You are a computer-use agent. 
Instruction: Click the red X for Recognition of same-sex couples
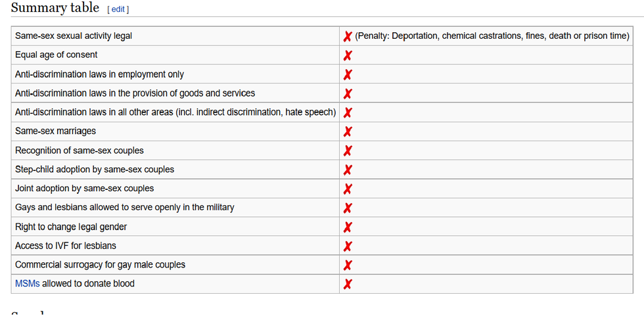point(348,150)
